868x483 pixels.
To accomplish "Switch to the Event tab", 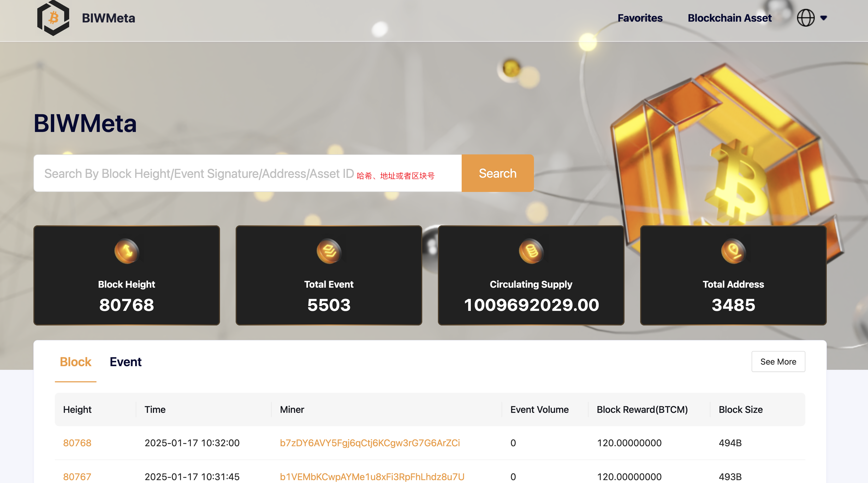I will click(x=125, y=362).
